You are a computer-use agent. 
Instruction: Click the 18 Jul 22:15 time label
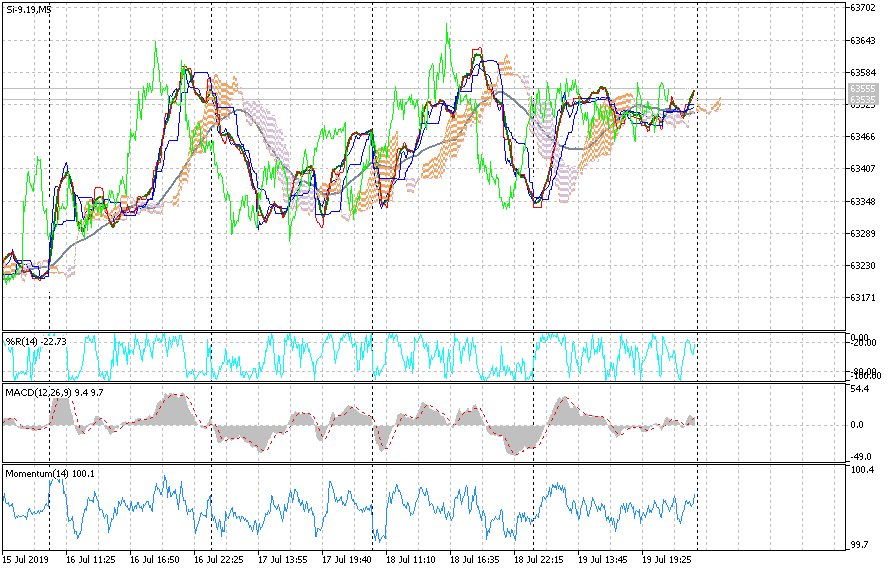[538, 561]
